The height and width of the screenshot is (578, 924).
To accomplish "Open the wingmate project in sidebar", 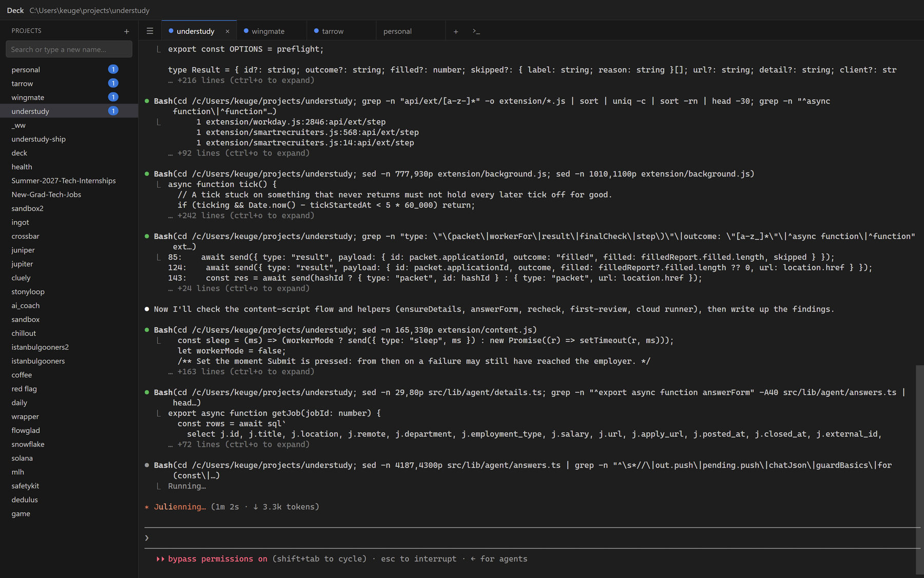I will [69, 97].
